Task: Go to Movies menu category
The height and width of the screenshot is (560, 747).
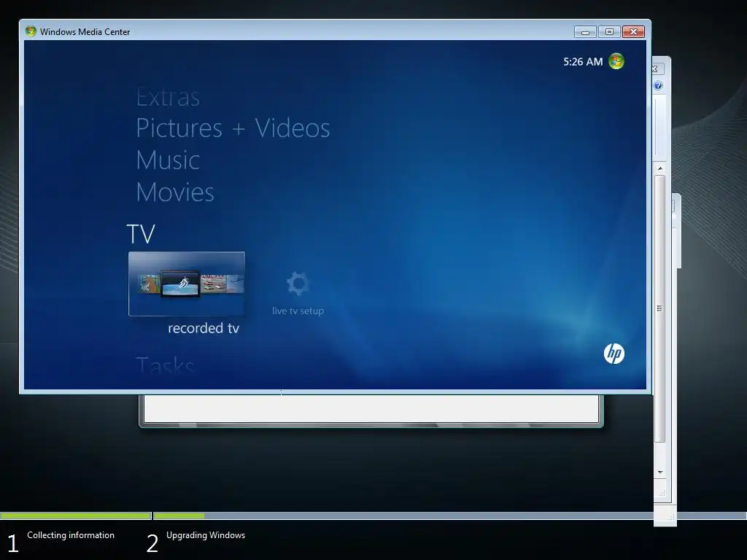Action: click(x=175, y=192)
